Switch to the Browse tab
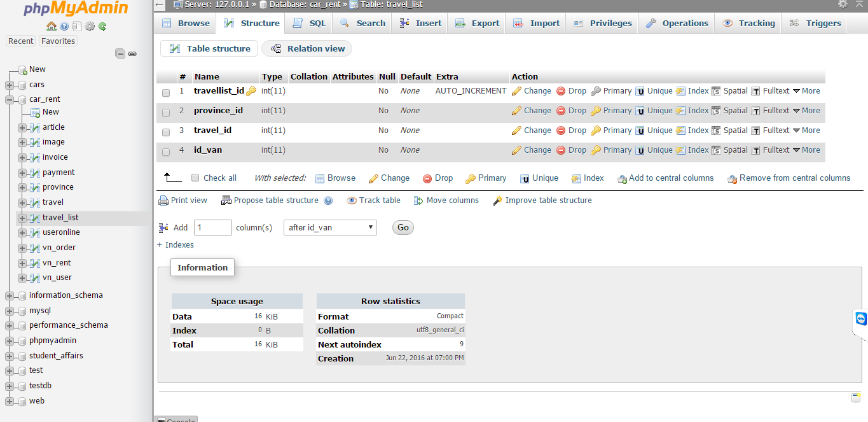Viewport: 868px width, 422px height. click(186, 24)
